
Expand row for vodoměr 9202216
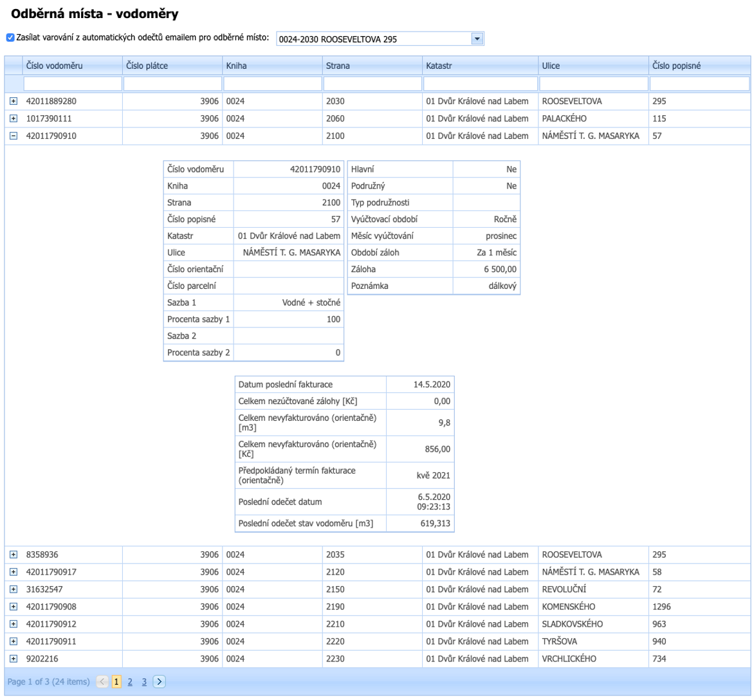click(13, 659)
